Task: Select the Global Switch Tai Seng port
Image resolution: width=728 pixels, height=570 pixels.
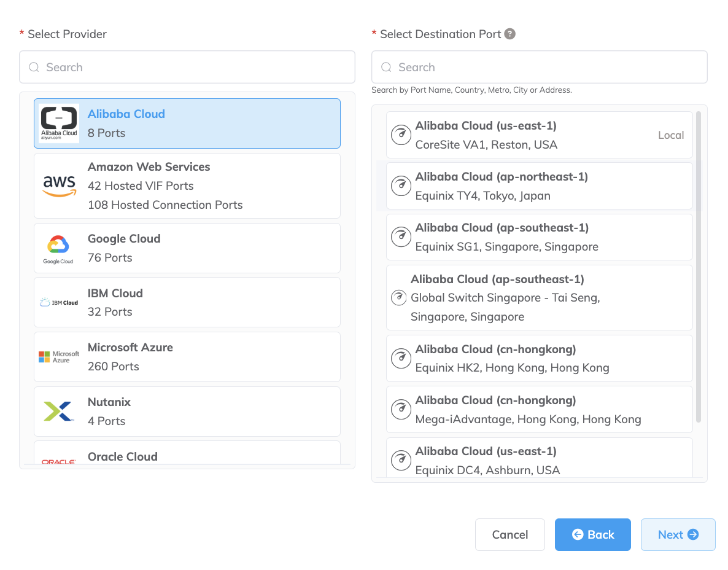Action: click(539, 299)
